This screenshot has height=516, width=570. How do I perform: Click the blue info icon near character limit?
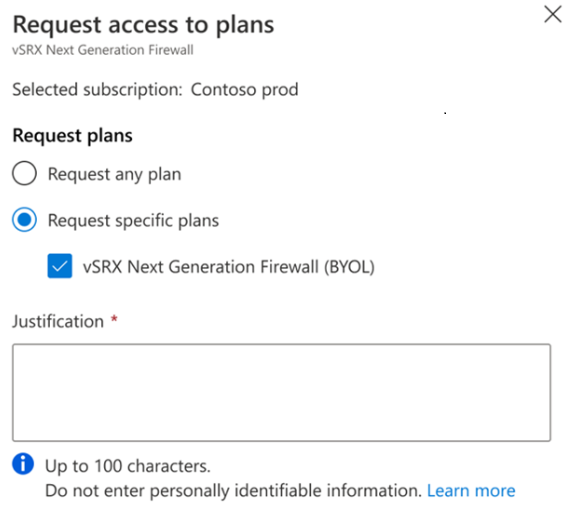click(x=23, y=464)
